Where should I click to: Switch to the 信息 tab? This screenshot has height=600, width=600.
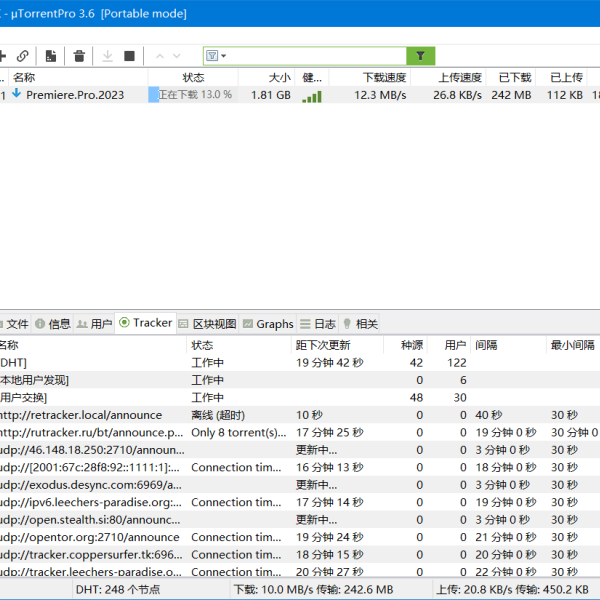click(53, 324)
